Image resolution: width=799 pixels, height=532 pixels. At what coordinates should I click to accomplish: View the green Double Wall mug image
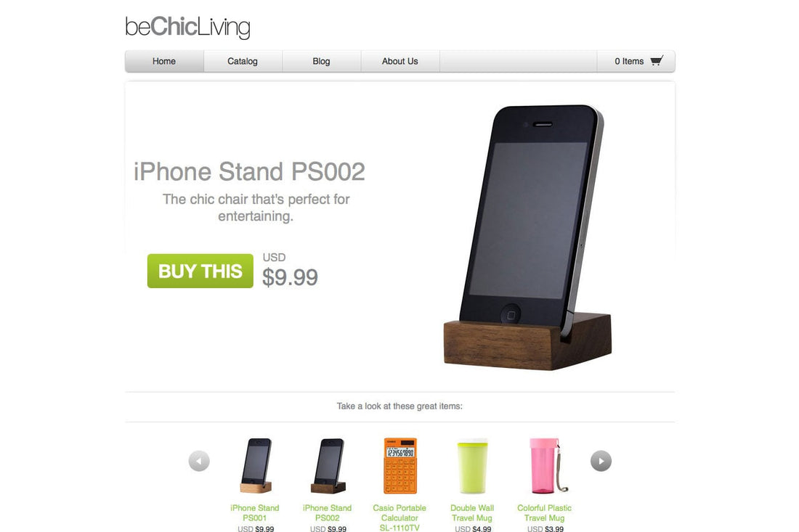click(472, 466)
